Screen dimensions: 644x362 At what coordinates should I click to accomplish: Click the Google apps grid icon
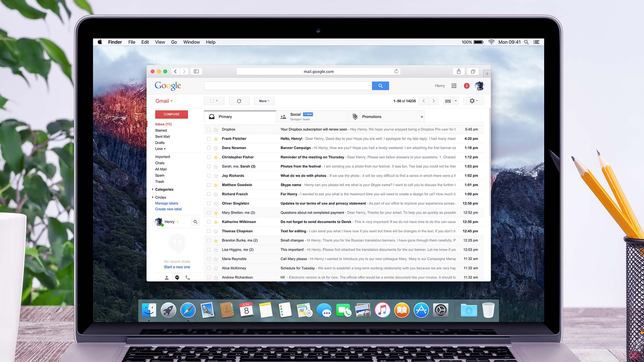point(454,86)
